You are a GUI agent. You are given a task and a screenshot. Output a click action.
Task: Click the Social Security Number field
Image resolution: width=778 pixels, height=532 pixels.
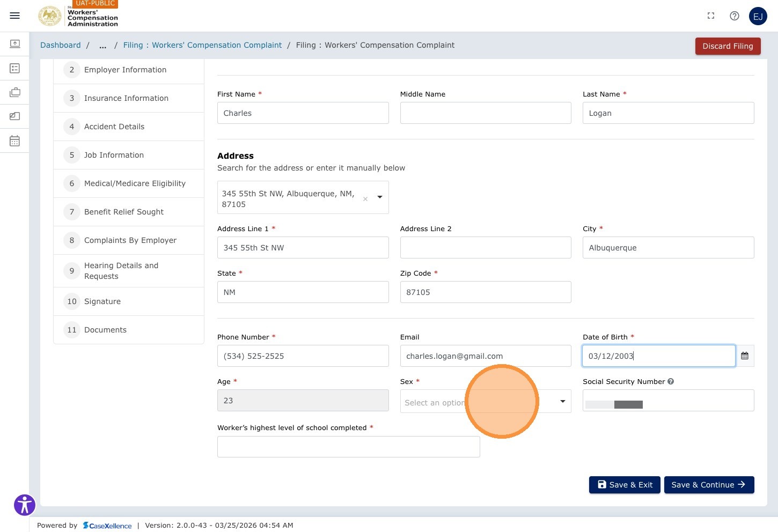coord(668,401)
